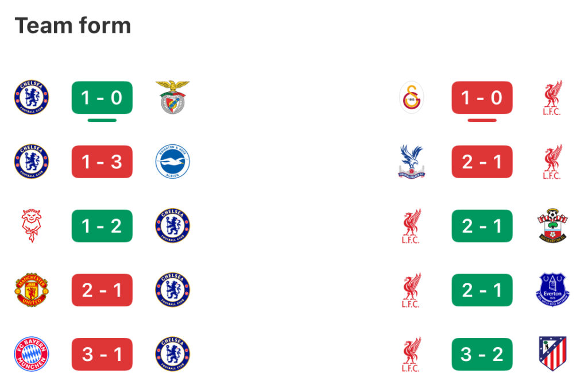Open the Southampton club crest
Screen dimensions: 588x392
pos(552,225)
